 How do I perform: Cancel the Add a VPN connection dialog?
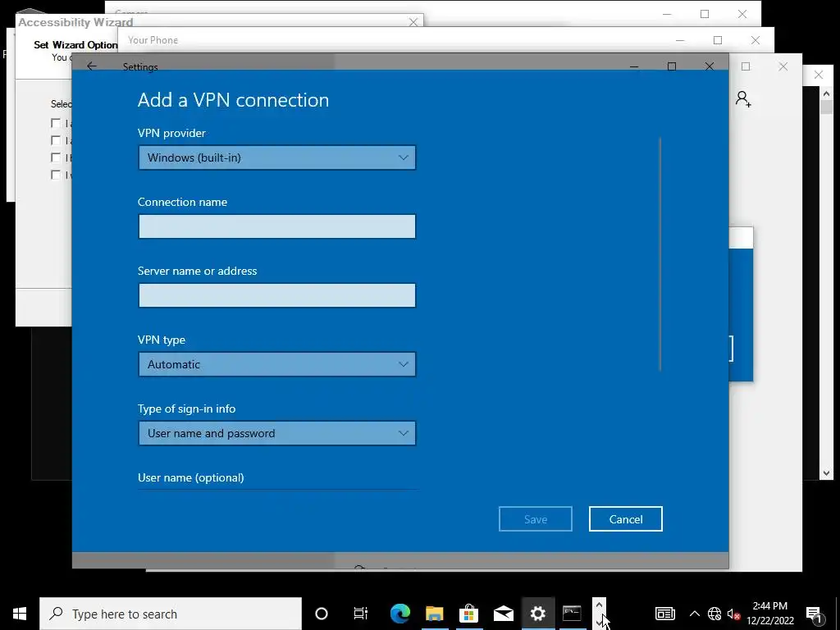pyautogui.click(x=626, y=519)
